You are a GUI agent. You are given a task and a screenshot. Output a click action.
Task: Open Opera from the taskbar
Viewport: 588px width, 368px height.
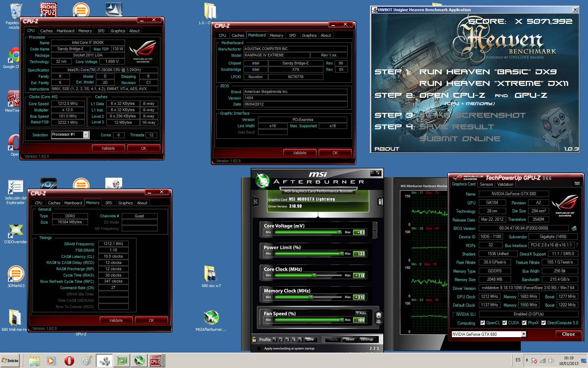(69, 360)
